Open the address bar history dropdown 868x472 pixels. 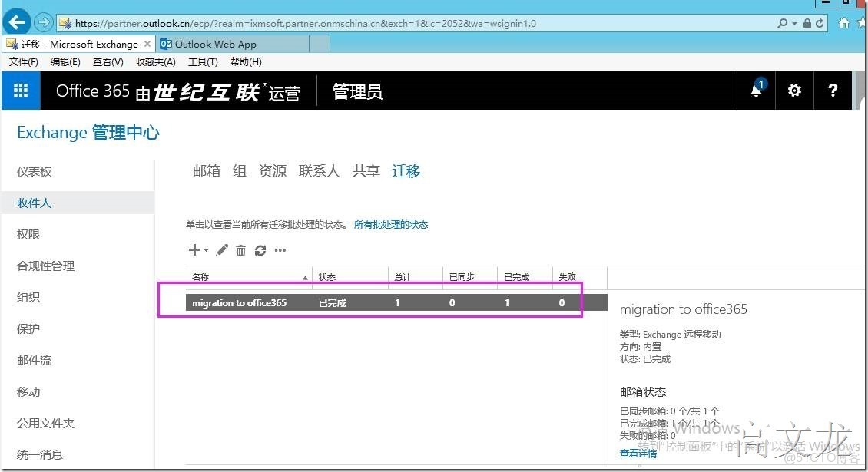(x=797, y=23)
